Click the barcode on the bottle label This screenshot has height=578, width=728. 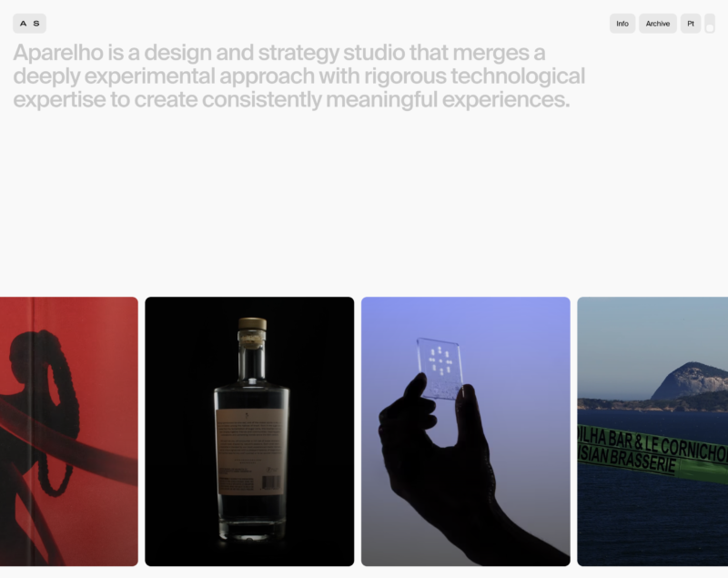pos(271,482)
